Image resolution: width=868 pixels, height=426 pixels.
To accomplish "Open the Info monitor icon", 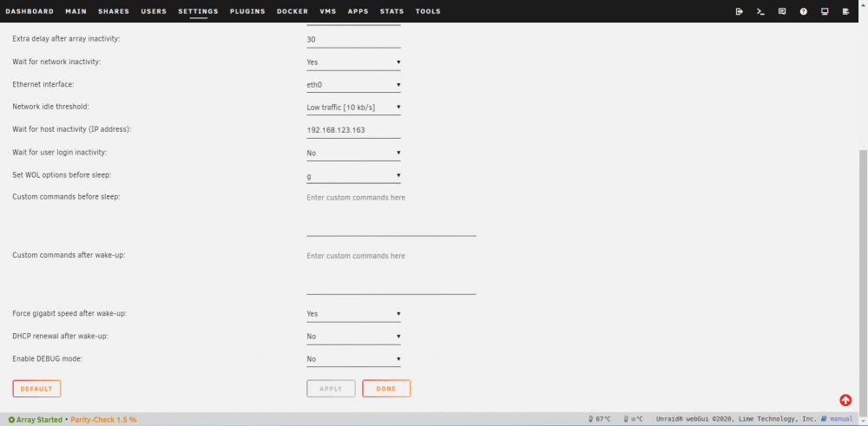I will click(825, 11).
